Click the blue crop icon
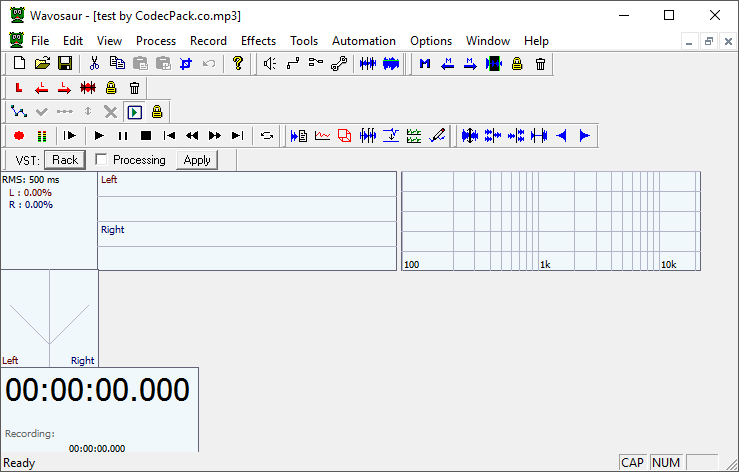 pos(186,63)
